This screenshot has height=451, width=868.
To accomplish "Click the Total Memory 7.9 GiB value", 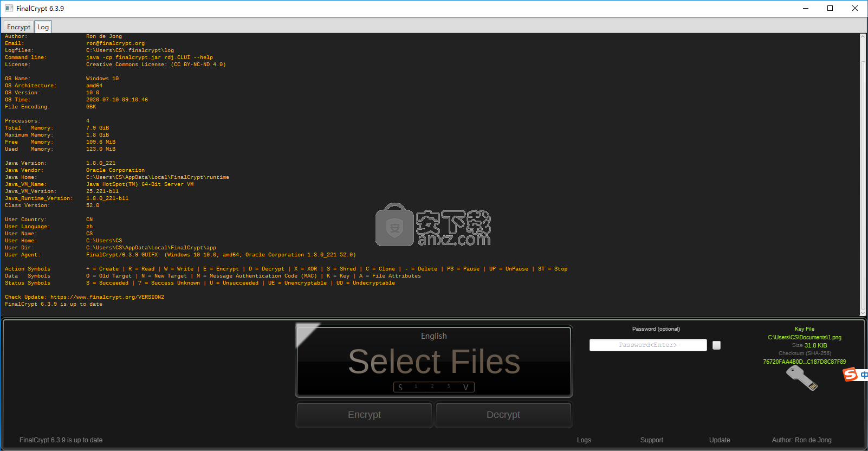I will click(98, 128).
